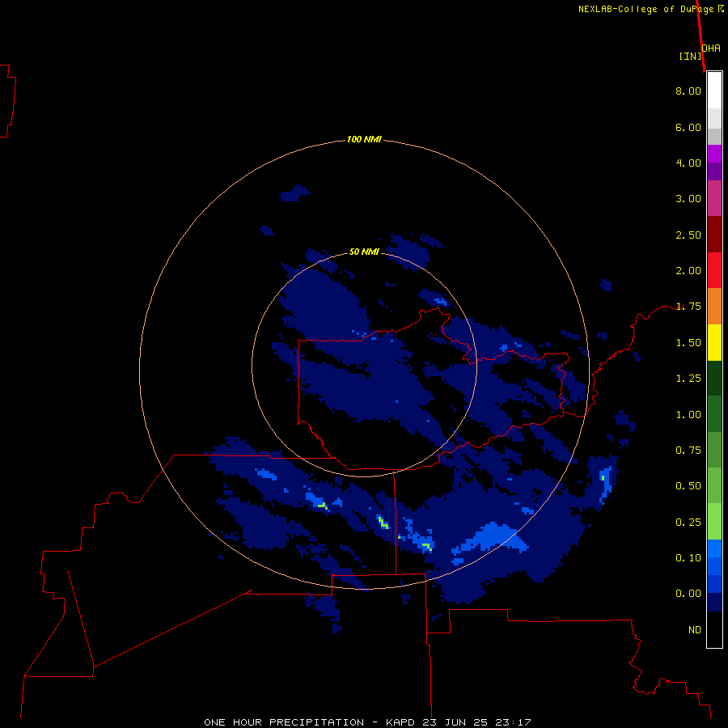The height and width of the screenshot is (728, 728).
Task: Click the 1.75 legend value
Action: pos(688,307)
